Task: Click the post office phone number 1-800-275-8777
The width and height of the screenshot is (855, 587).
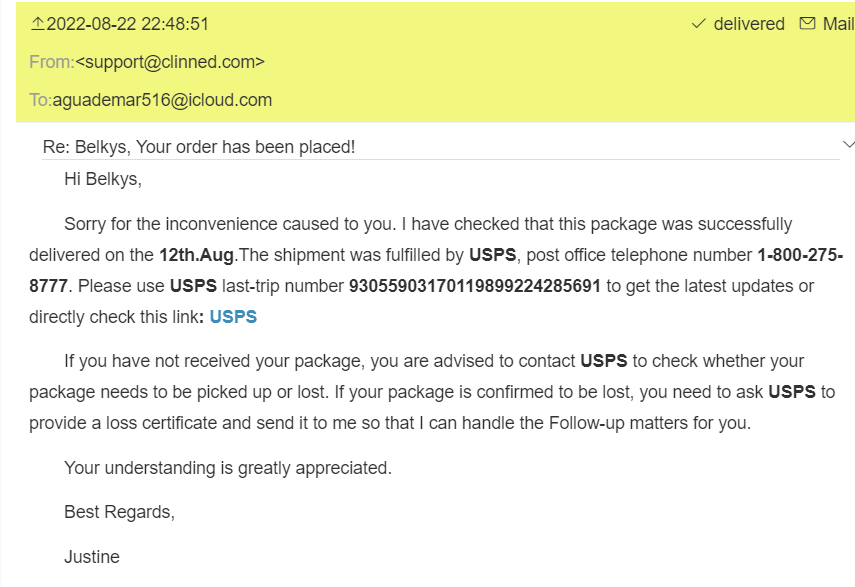Action: tap(800, 255)
